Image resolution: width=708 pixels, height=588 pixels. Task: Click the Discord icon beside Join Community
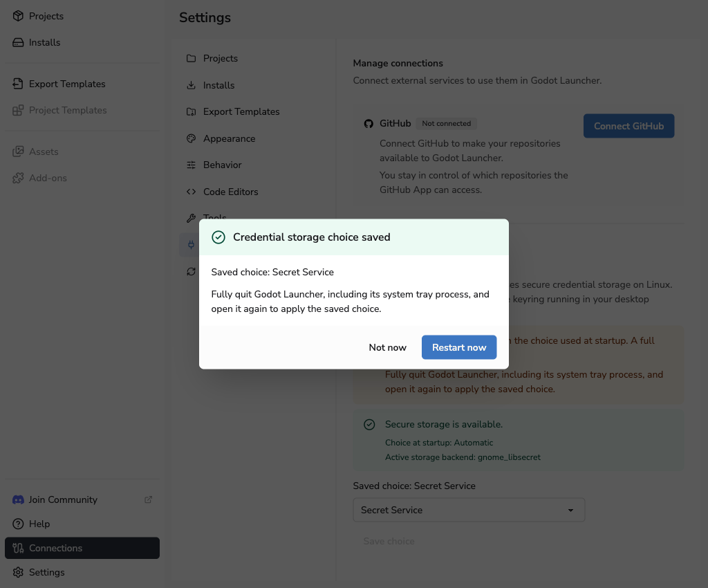pos(18,499)
